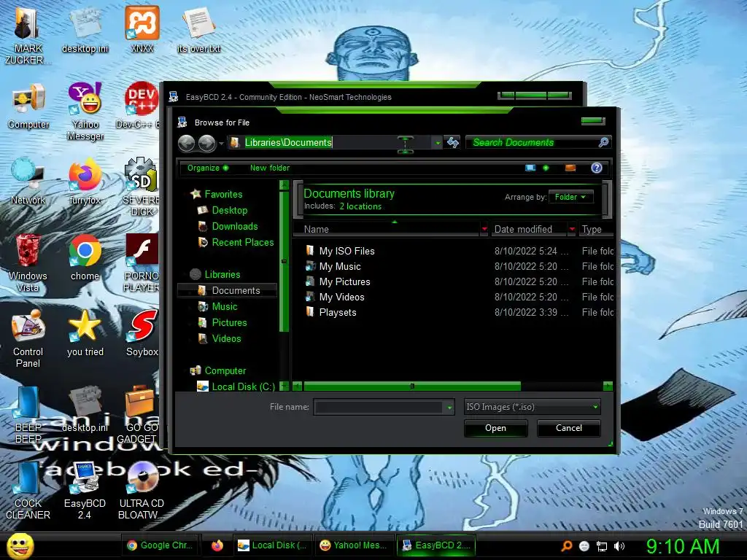
Task: Click the horizontal scrollbar in file list
Action: [412, 386]
